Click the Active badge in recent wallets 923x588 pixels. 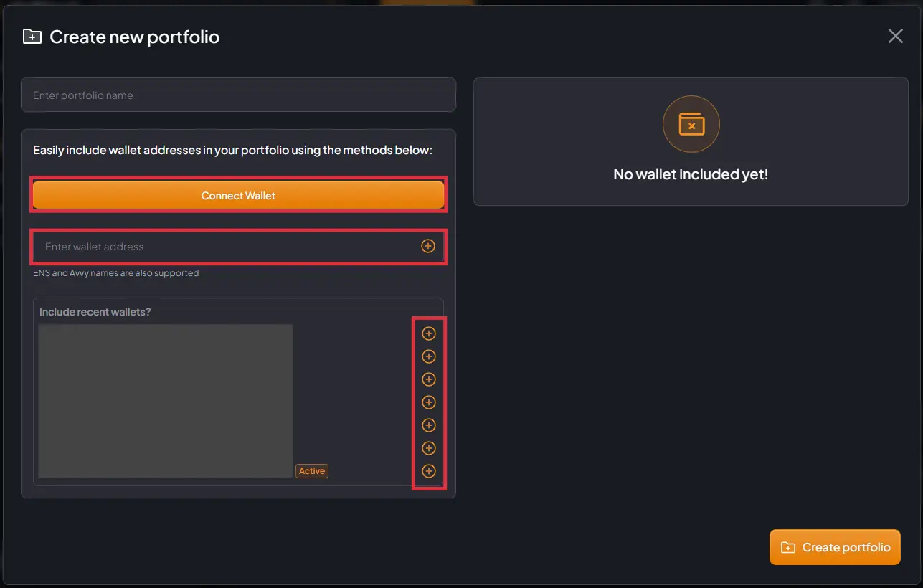click(x=312, y=471)
